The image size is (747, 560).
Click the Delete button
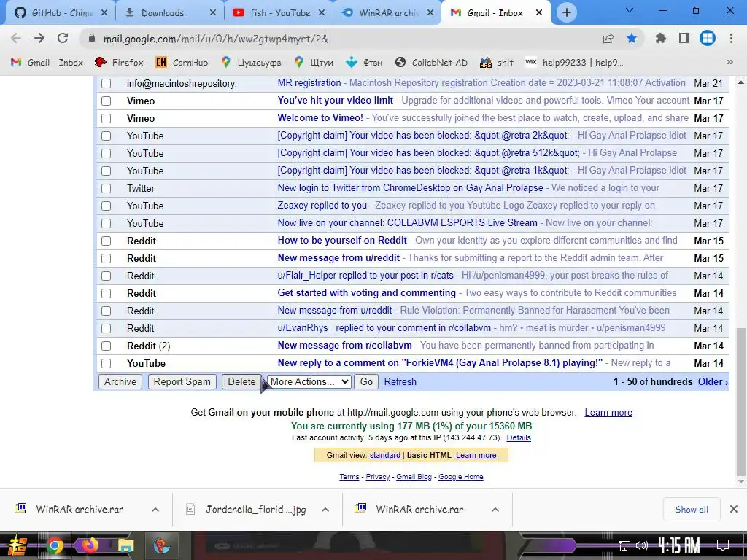coord(241,381)
